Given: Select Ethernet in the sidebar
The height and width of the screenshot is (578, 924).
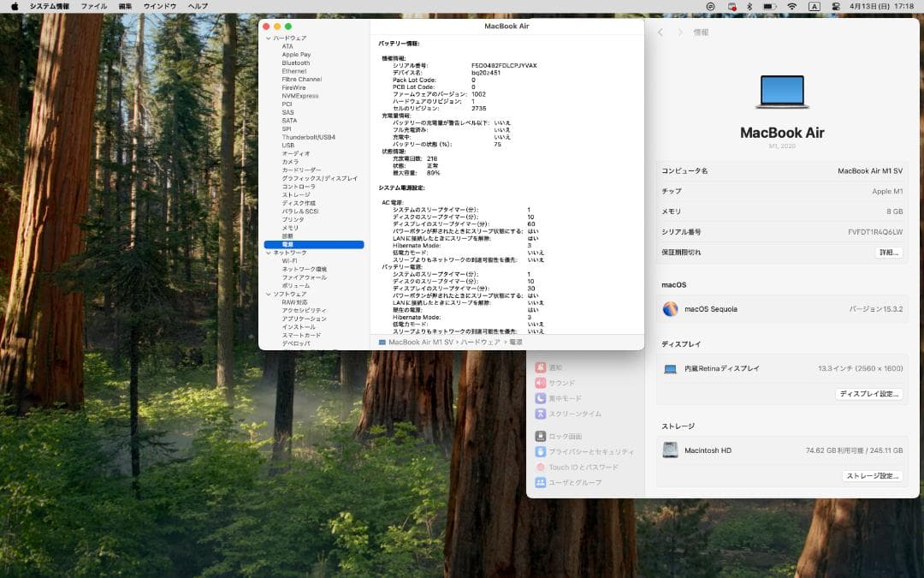Looking at the screenshot, I should pos(294,71).
